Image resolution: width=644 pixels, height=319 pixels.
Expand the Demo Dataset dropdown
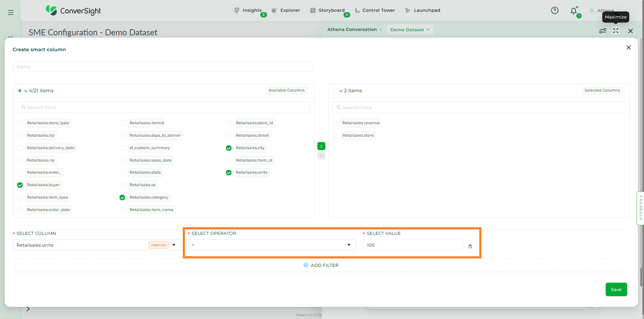tap(410, 29)
